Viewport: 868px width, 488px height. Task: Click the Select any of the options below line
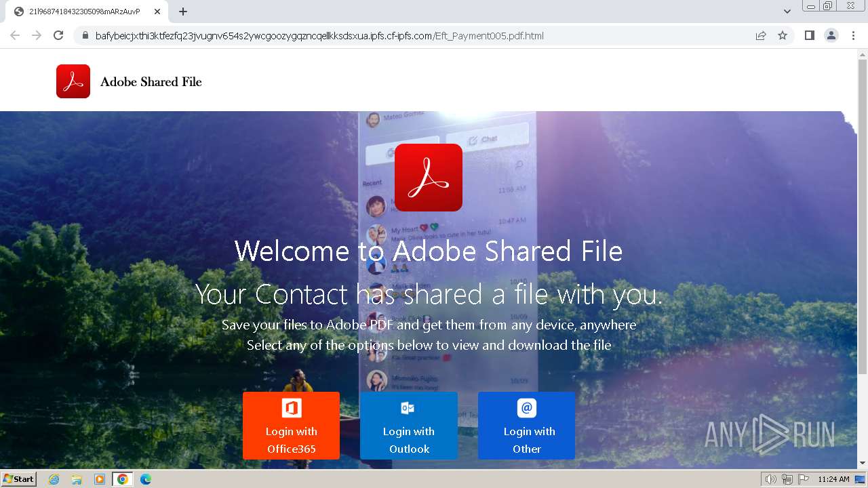[x=429, y=345]
